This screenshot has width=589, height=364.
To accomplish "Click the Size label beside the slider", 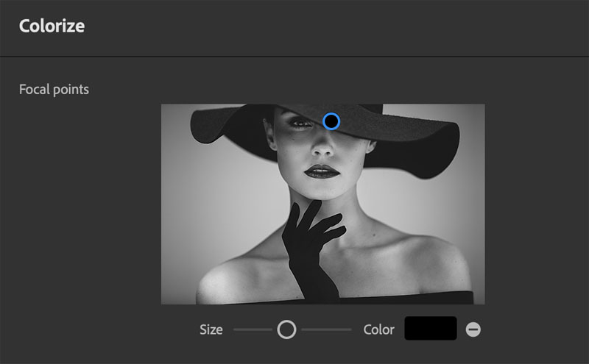I will tap(211, 329).
